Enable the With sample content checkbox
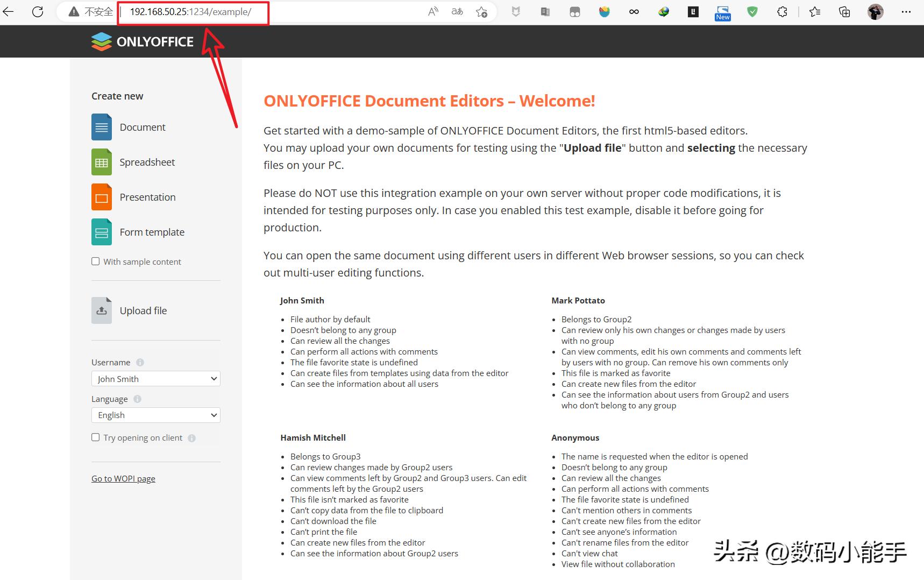 click(96, 261)
